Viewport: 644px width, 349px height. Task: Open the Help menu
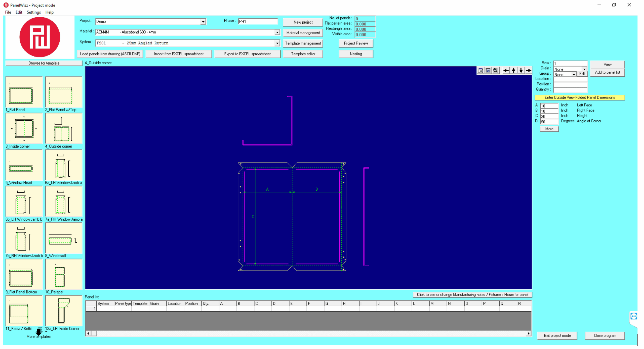coord(49,12)
